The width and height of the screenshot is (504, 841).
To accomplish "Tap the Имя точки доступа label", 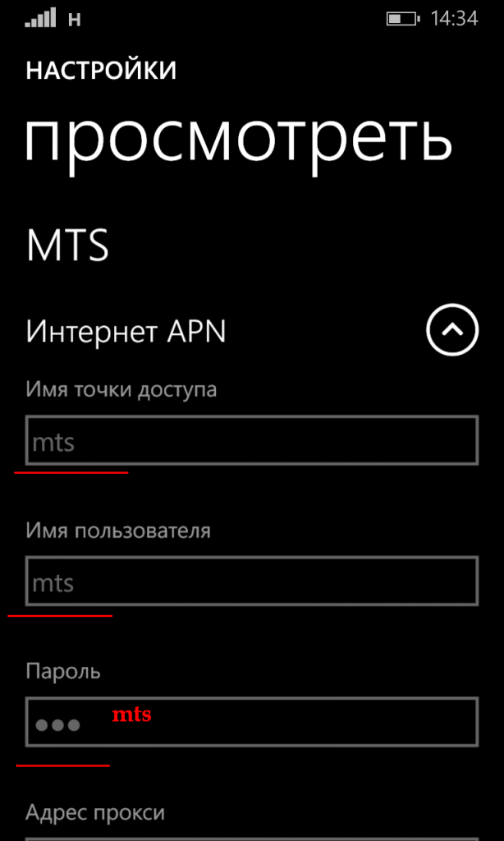I will pos(121,390).
